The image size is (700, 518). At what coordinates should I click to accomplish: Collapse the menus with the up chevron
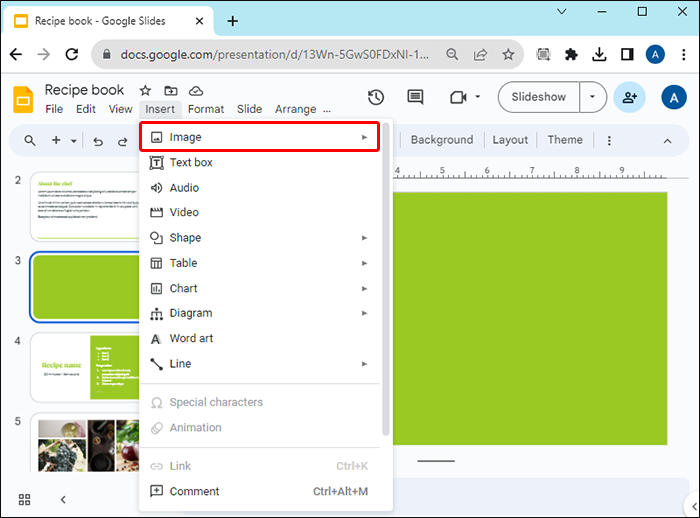click(x=667, y=141)
